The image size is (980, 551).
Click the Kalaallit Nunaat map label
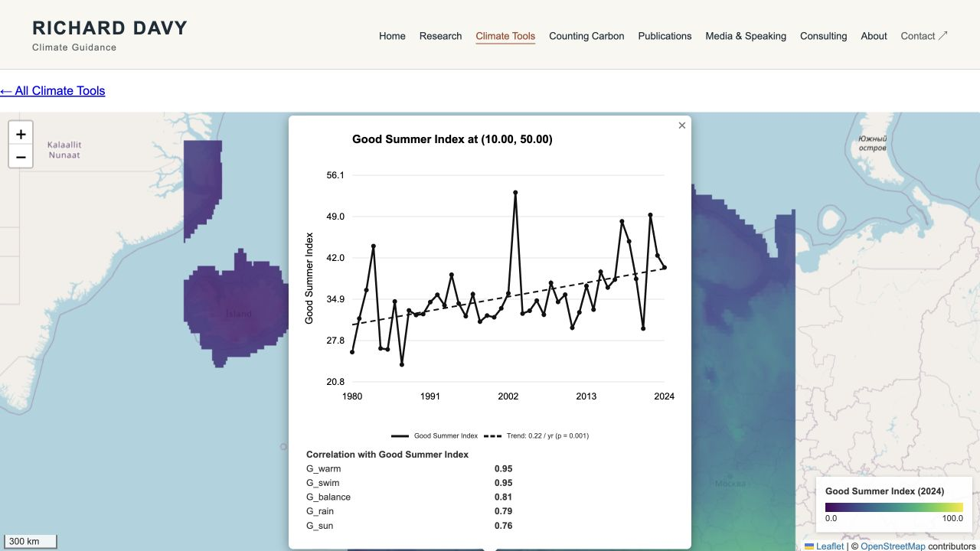click(64, 150)
